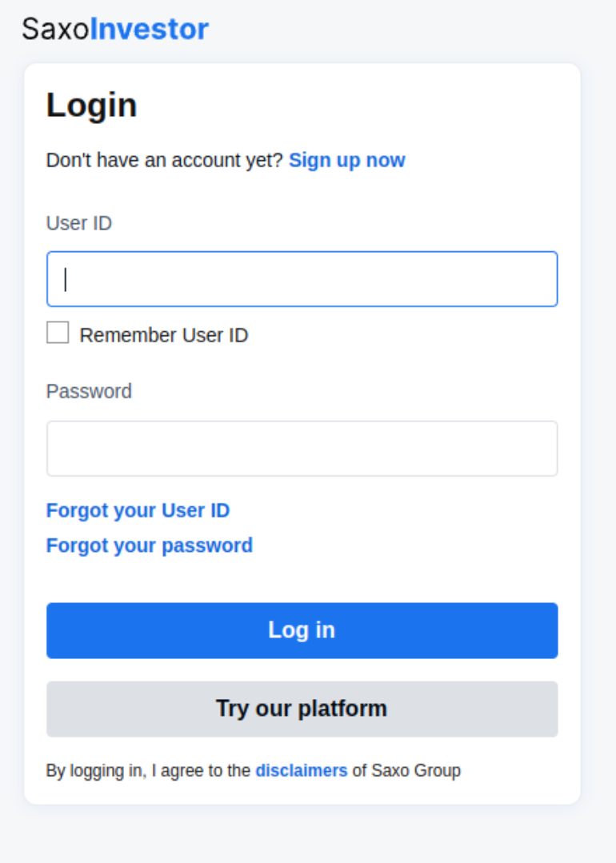Click the "User ID" label above the field
Screen dimensions: 616x863
click(78, 223)
